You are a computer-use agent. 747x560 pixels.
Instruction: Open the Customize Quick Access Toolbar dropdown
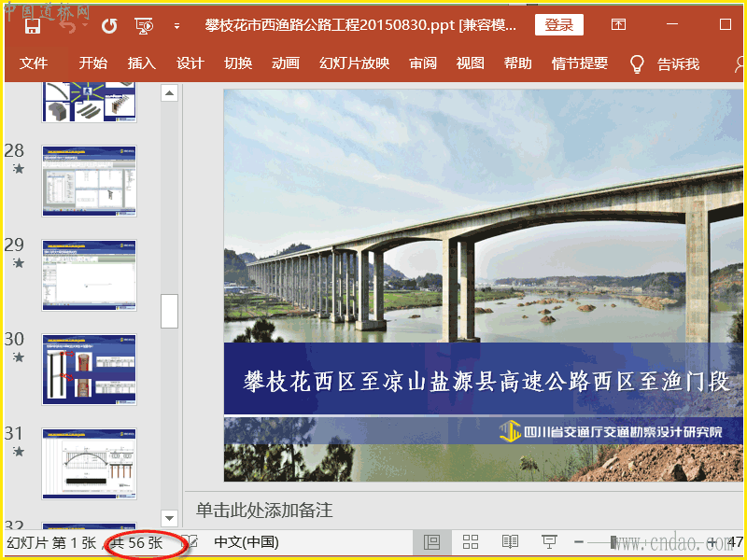[x=176, y=26]
